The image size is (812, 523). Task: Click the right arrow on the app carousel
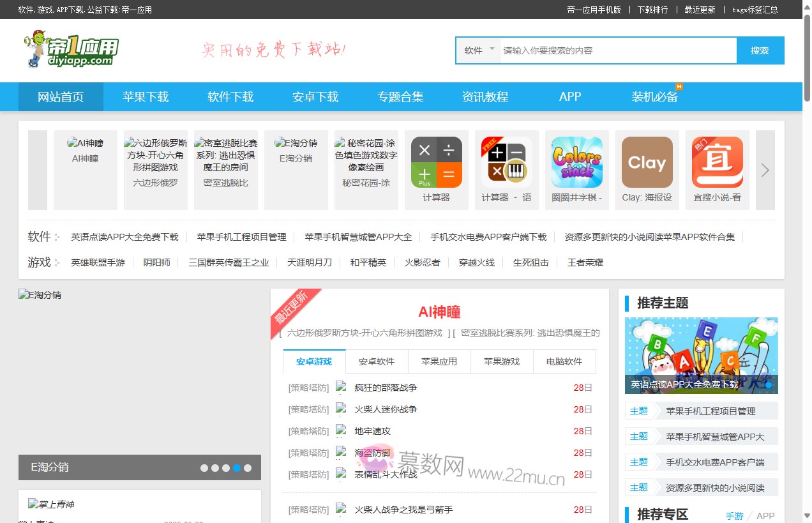(x=765, y=170)
